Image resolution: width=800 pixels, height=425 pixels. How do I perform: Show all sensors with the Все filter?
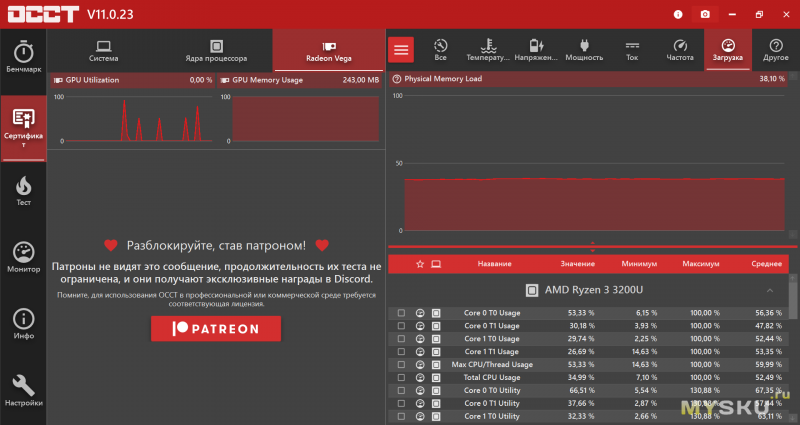[440, 49]
